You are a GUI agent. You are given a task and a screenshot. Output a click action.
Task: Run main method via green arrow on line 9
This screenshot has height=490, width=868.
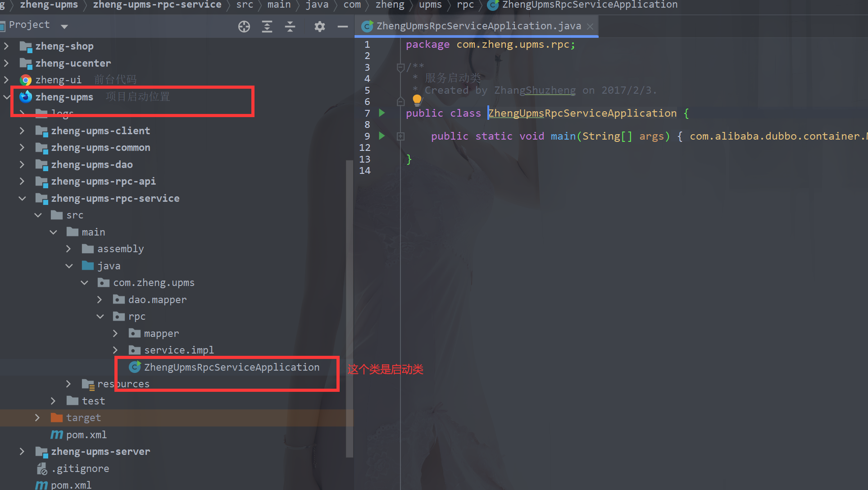382,136
